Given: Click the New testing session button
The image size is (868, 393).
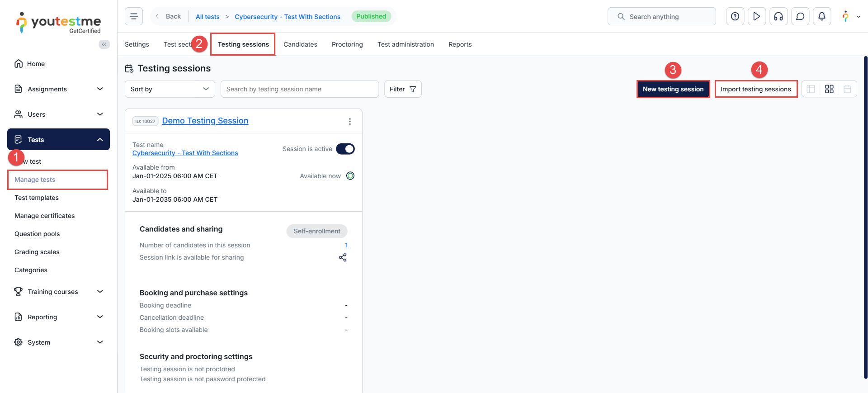Looking at the screenshot, I should click(x=673, y=89).
